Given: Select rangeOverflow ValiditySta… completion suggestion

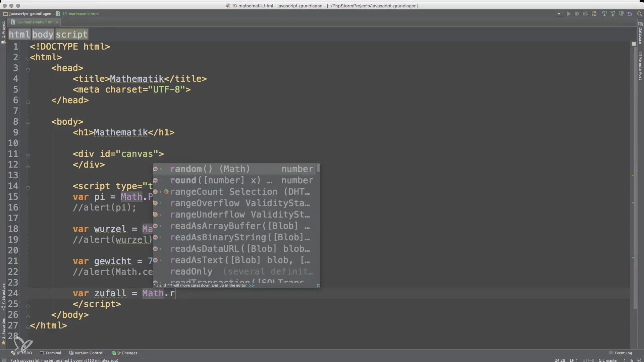Looking at the screenshot, I should (235, 203).
